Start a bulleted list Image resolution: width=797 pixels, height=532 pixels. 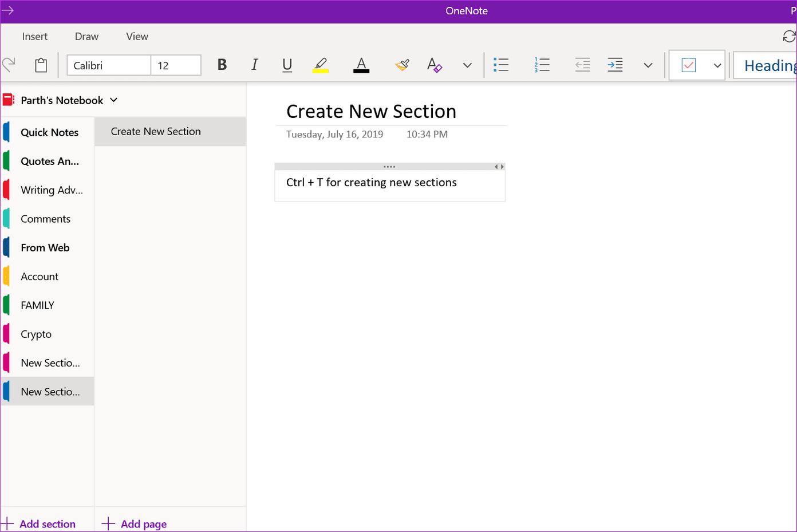click(x=501, y=65)
